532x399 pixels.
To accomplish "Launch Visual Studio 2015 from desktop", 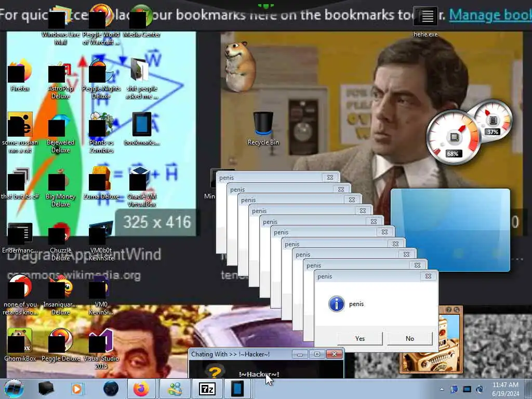I will pos(101,350).
